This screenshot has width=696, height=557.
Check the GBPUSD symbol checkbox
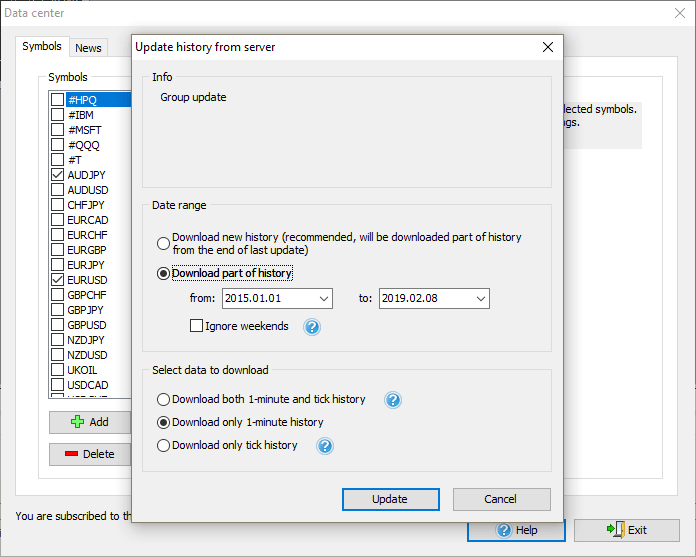click(58, 325)
